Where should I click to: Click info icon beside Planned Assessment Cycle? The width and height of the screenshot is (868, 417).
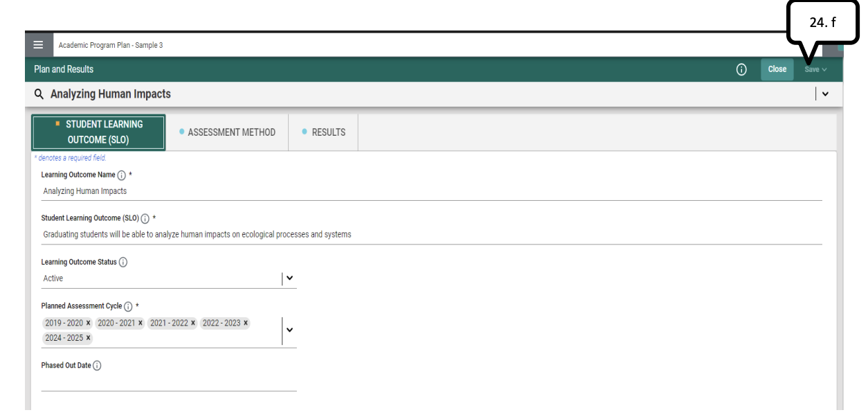[129, 305]
